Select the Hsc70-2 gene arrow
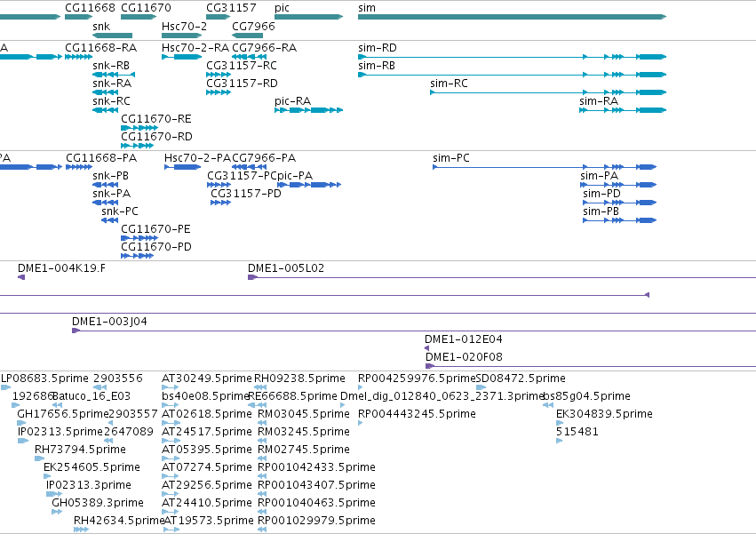The height and width of the screenshot is (534, 756). [x=182, y=36]
